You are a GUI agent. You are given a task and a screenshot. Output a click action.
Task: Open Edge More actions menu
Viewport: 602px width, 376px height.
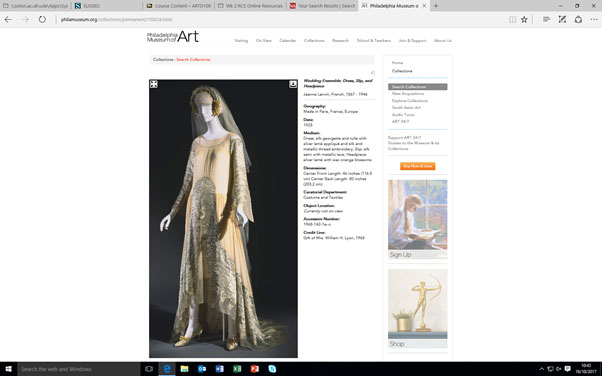pyautogui.click(x=594, y=20)
